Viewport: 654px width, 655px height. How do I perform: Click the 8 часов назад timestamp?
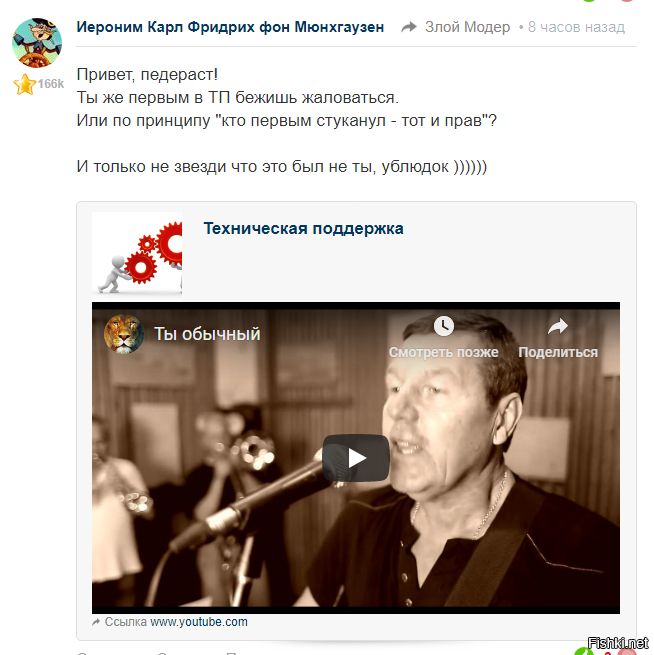pyautogui.click(x=576, y=27)
